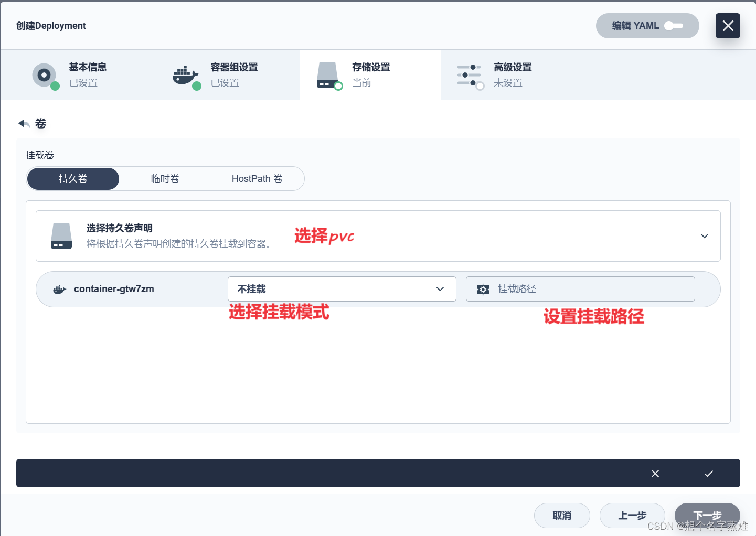Image resolution: width=756 pixels, height=536 pixels.
Task: Cancel the volume with the X icon
Action: 655,474
